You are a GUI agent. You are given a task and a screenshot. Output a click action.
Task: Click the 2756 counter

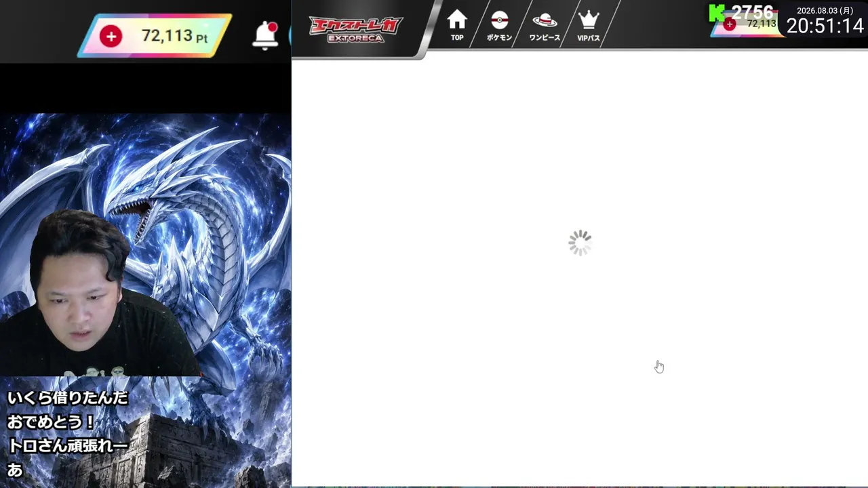[x=752, y=12]
